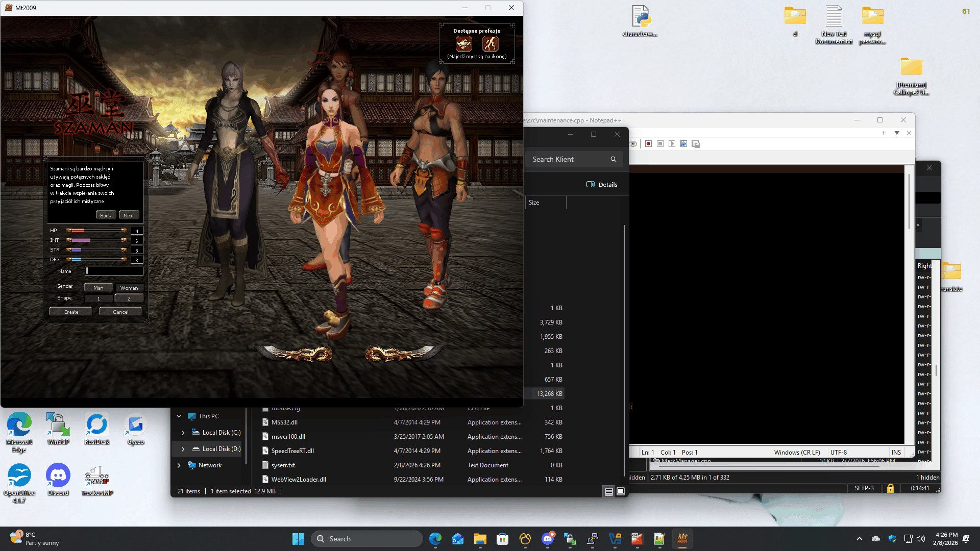Select Woman gender option

(129, 288)
